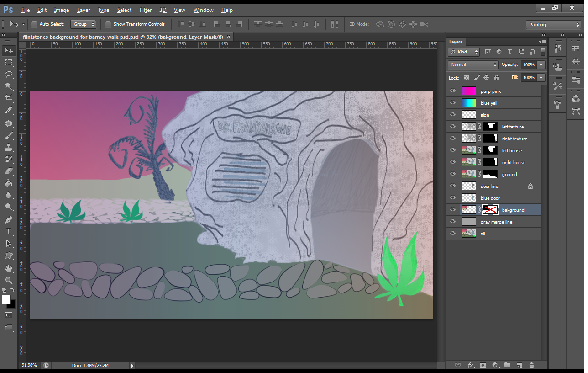588x373 pixels.
Task: Open the History panel icon
Action: click(557, 49)
